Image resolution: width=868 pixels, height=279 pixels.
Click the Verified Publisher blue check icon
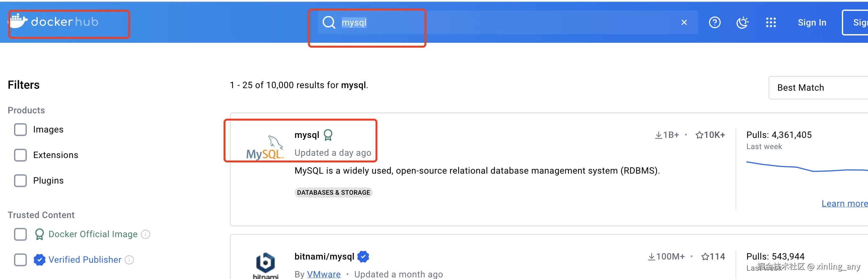pyautogui.click(x=40, y=260)
